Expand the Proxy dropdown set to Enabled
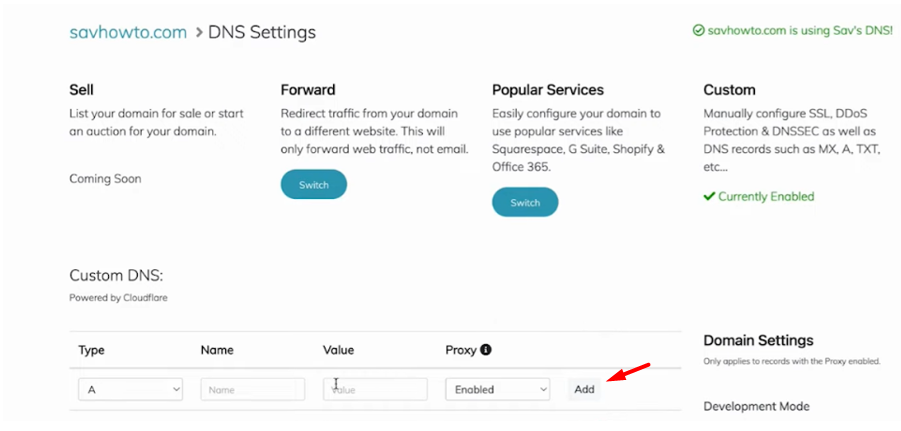Image resolution: width=901 pixels, height=431 pixels. click(x=498, y=389)
